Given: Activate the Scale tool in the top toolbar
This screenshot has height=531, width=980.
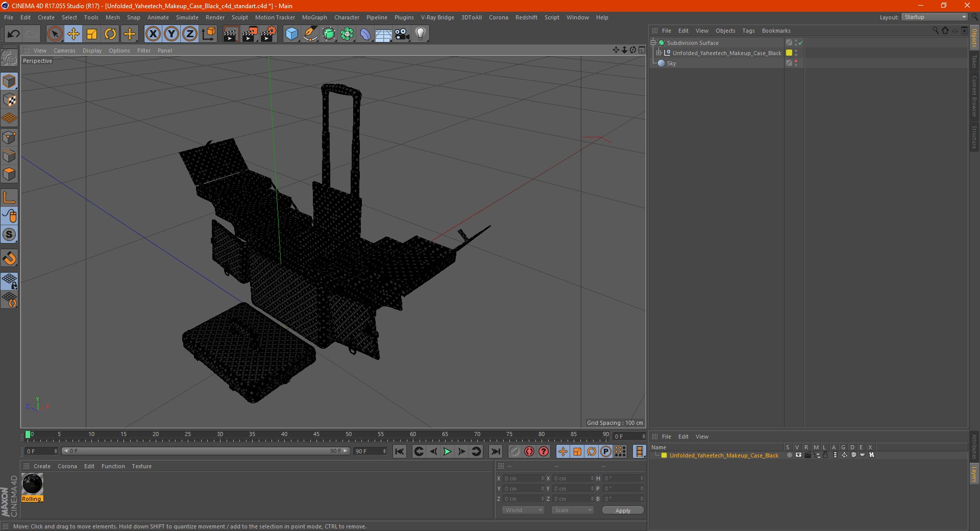Looking at the screenshot, I should (92, 34).
